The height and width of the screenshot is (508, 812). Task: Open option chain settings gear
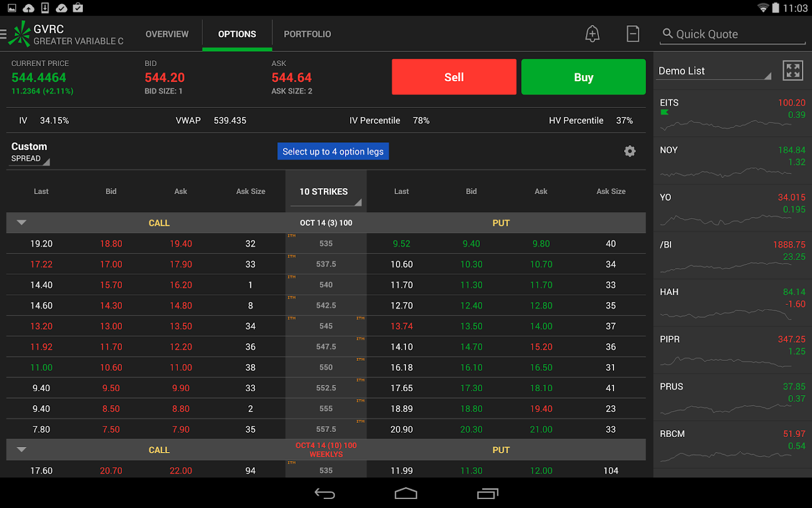[x=630, y=151]
